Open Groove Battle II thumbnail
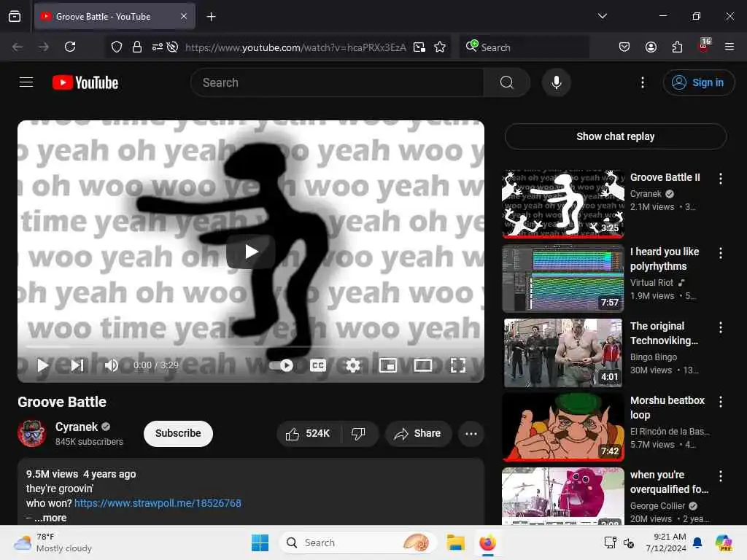747x560 pixels. [563, 204]
